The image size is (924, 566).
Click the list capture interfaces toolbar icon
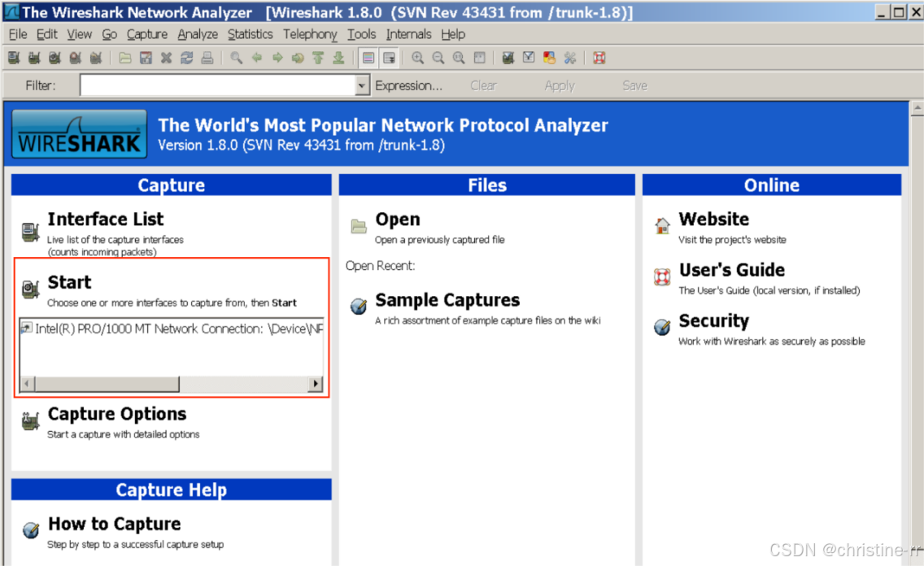(x=14, y=58)
